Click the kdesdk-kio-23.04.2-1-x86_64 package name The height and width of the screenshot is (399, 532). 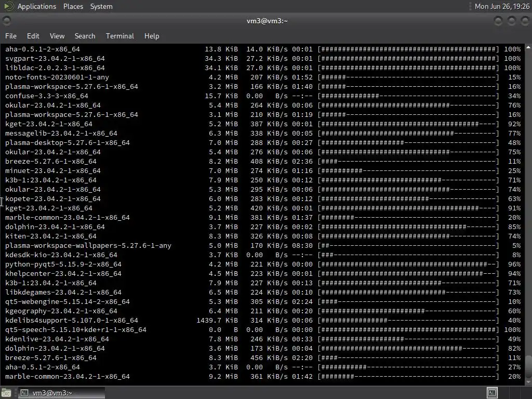coord(61,255)
